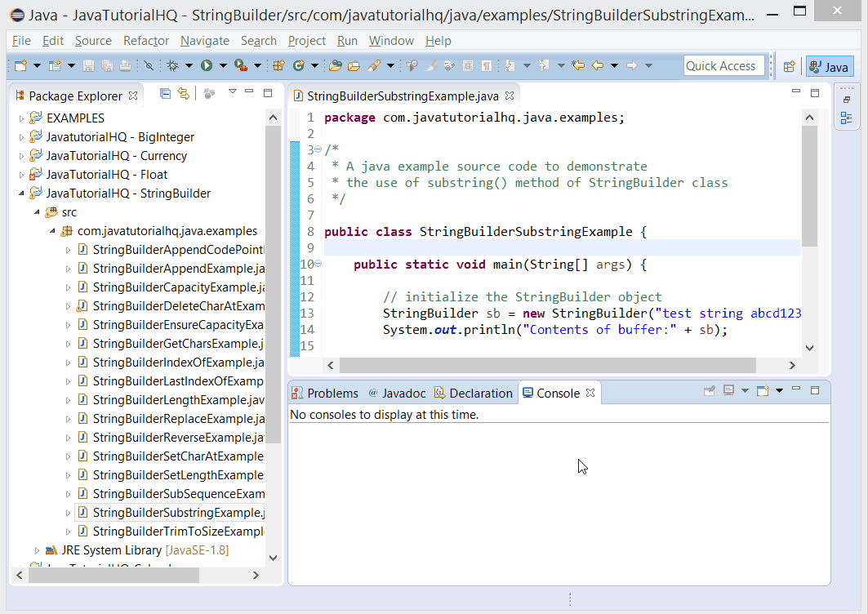The image size is (868, 614).
Task: Minimize the Package Explorer view
Action: pos(250,93)
